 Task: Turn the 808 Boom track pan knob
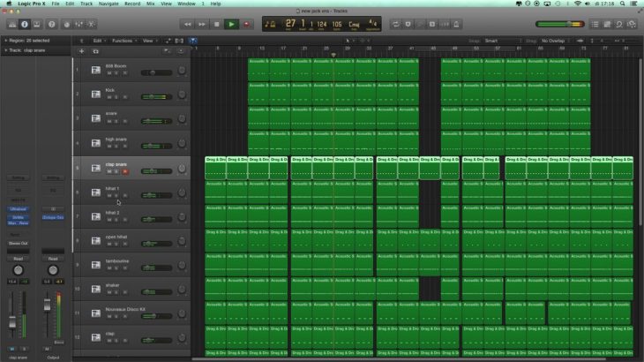coord(182,71)
